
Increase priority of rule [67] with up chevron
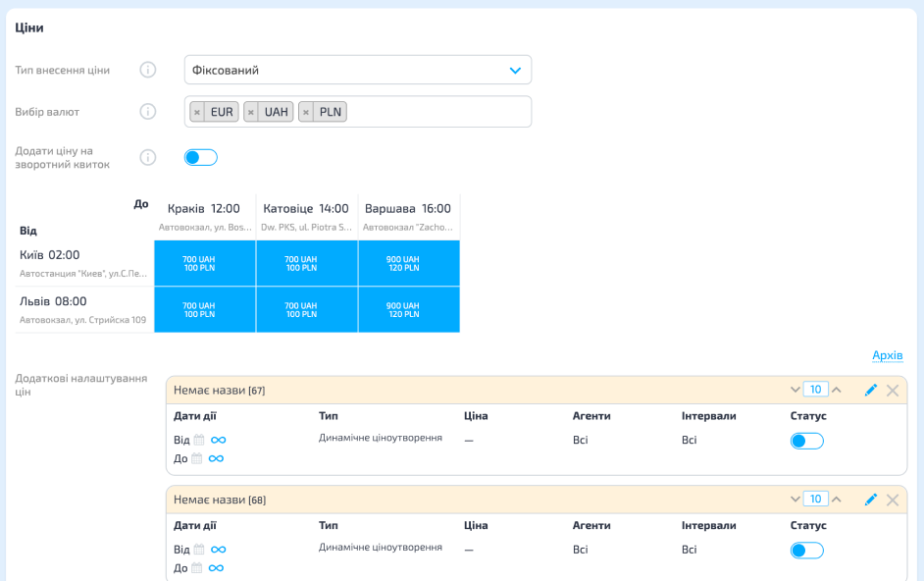click(836, 390)
